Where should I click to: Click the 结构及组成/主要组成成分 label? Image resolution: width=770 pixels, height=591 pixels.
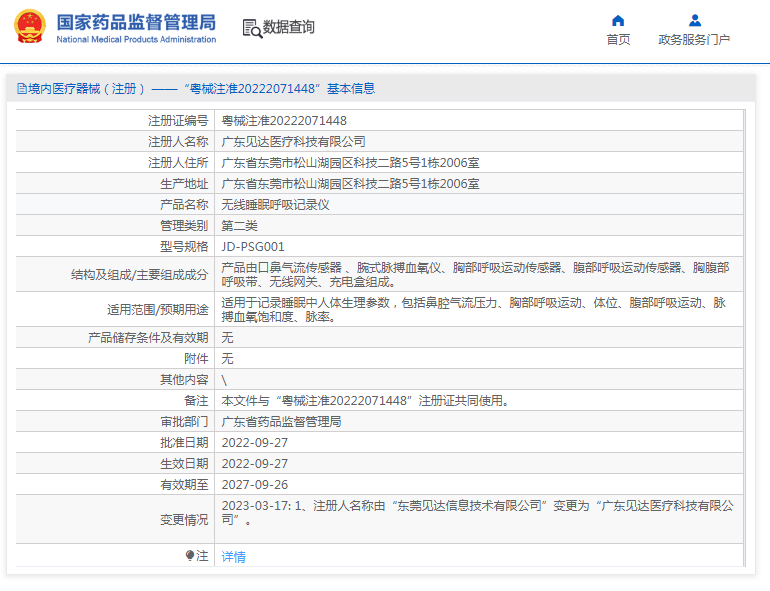click(139, 275)
